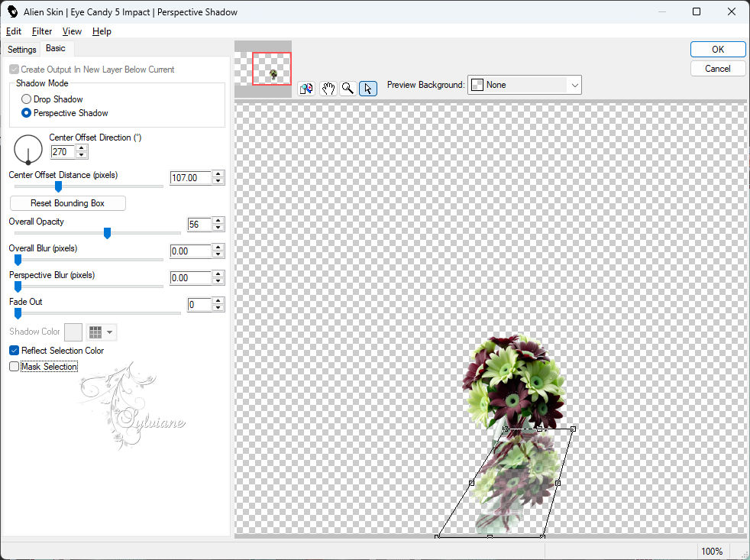
Task: Click the Center Offset Distance value field
Action: tap(190, 177)
